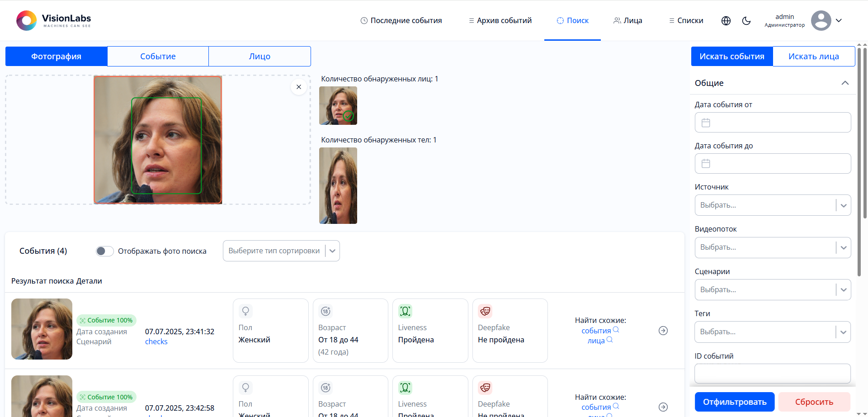The height and width of the screenshot is (417, 868).
Task: Remove uploaded photo with X icon
Action: [x=299, y=87]
